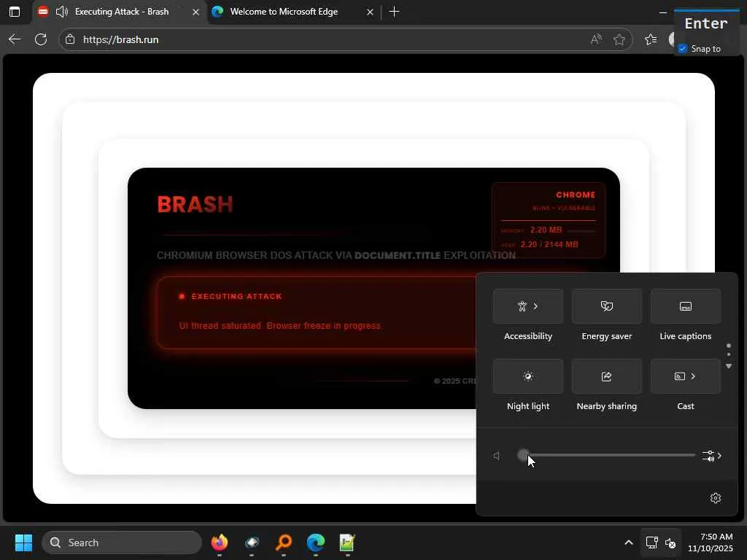Mute the Executing Attack tab audio
The width and height of the screenshot is (747, 560).
61,12
